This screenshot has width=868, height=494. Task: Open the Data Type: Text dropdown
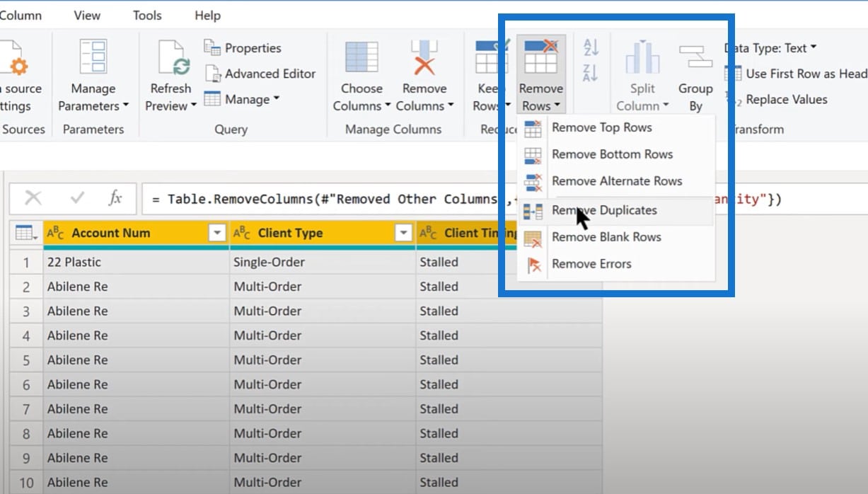click(770, 48)
